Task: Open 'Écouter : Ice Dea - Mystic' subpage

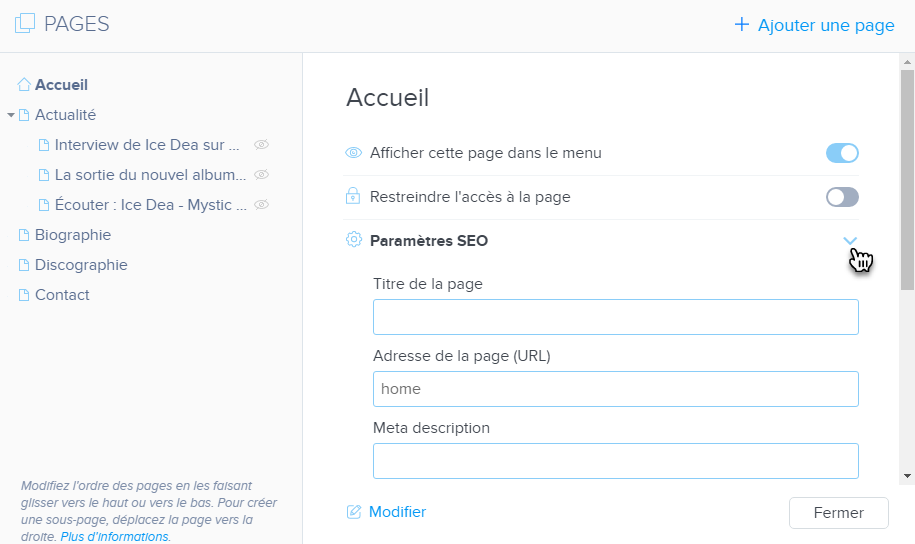Action: (x=150, y=205)
